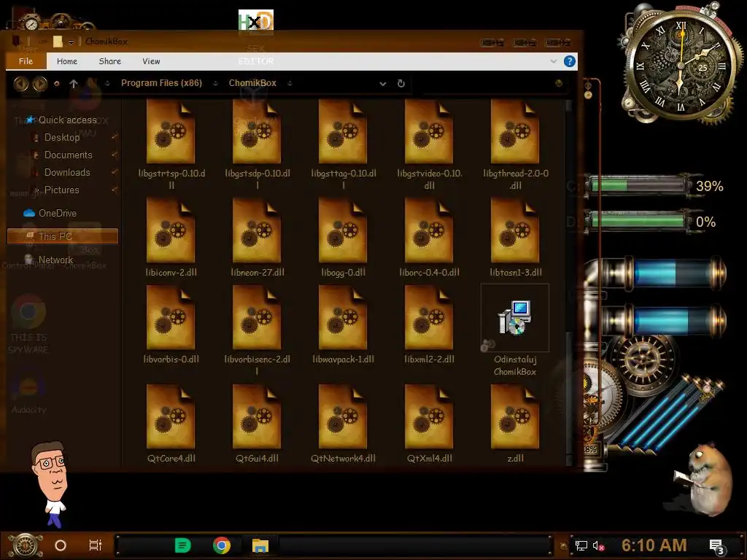The image size is (747, 560).
Task: Select the libtasn1-3.dll file icon
Action: click(x=515, y=230)
